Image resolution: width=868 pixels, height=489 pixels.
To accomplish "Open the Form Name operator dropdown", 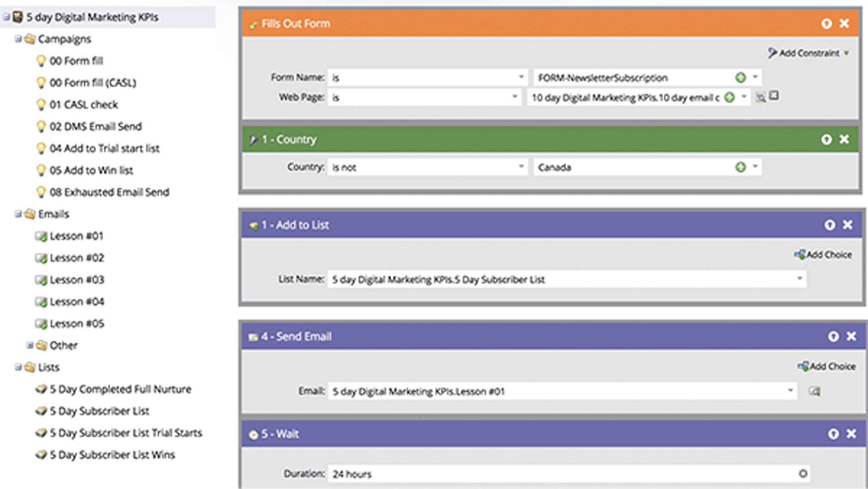I will point(523,77).
